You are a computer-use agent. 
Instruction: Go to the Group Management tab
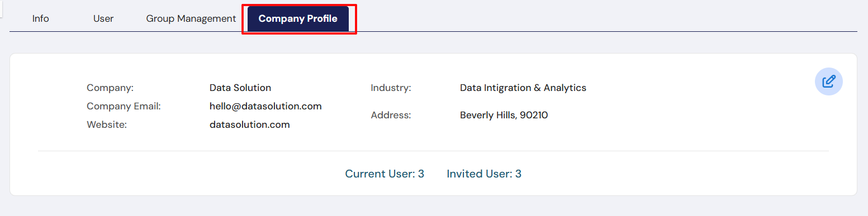point(191,18)
